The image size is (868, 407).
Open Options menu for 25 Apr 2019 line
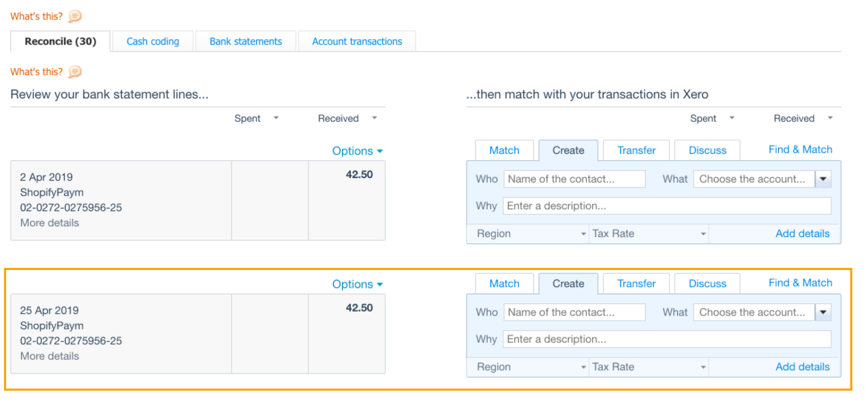(x=357, y=284)
